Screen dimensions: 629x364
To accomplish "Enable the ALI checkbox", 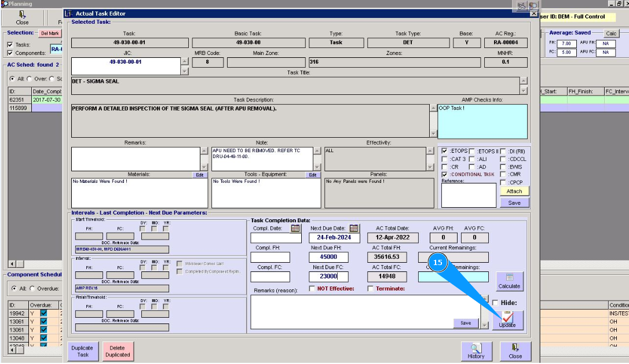I will pyautogui.click(x=471, y=159).
